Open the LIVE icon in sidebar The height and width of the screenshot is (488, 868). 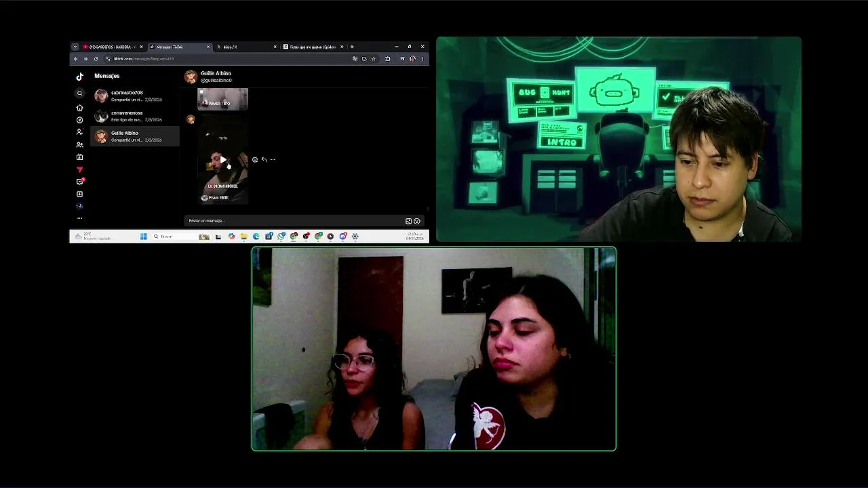point(79,157)
